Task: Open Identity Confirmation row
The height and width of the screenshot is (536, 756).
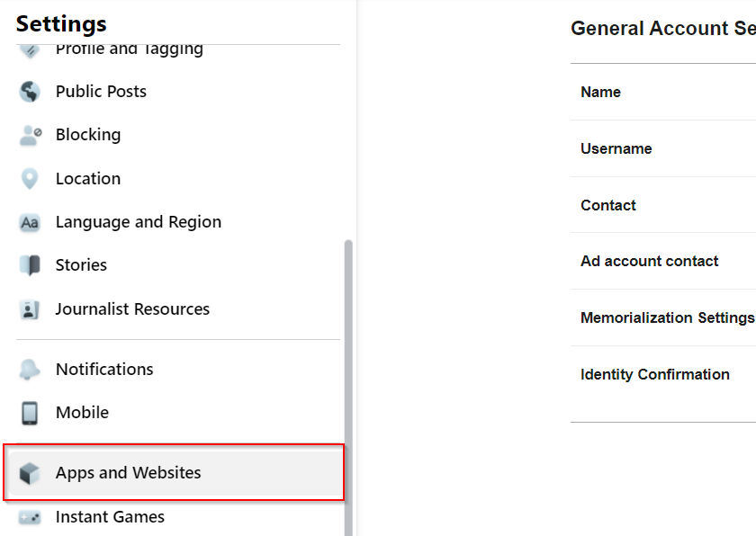Action: click(654, 374)
